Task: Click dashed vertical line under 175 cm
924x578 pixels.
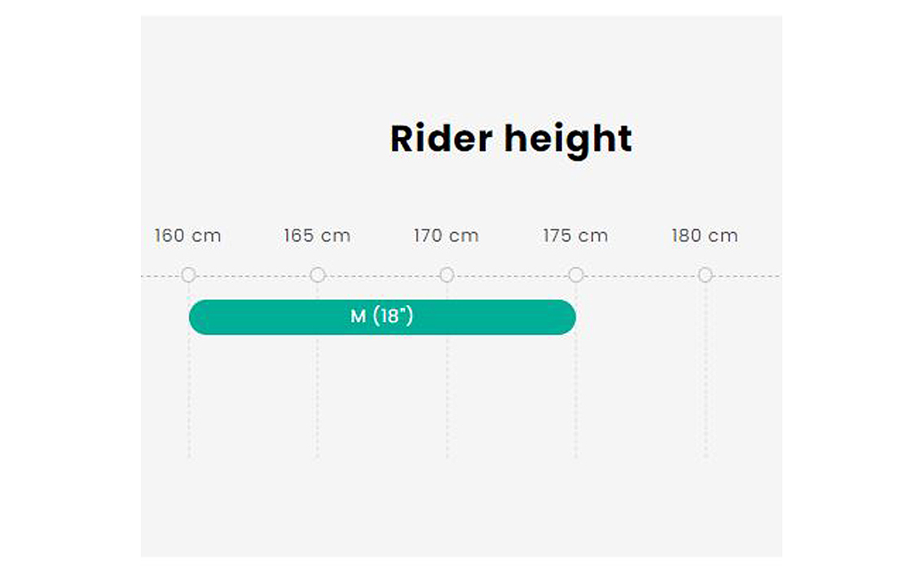Action: click(x=576, y=396)
